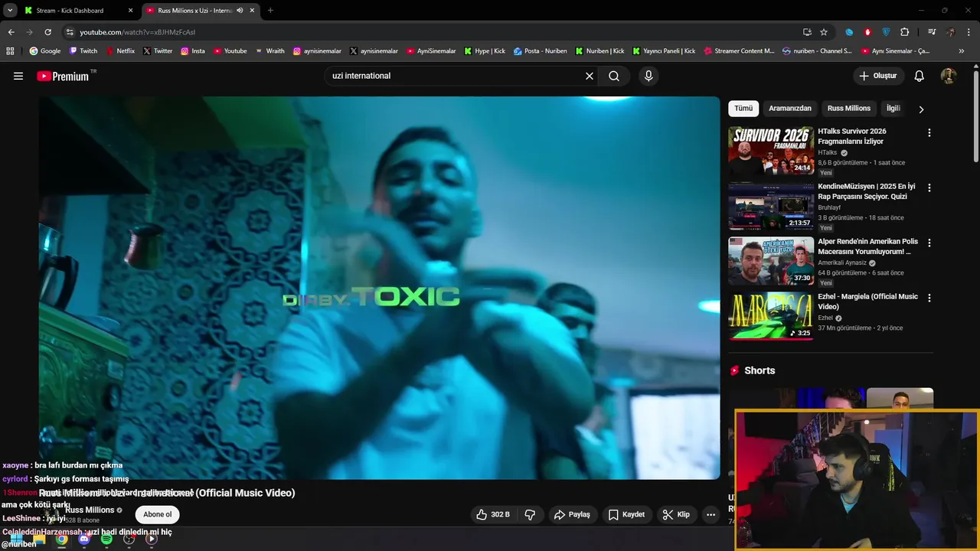
Task: Open the Amerikalı Aynasız channel name
Action: coord(842,262)
